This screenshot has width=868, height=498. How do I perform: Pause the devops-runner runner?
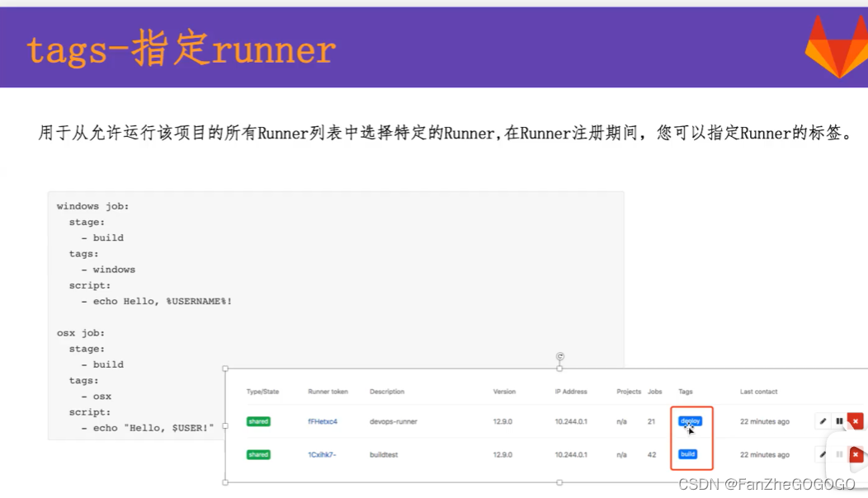click(839, 421)
